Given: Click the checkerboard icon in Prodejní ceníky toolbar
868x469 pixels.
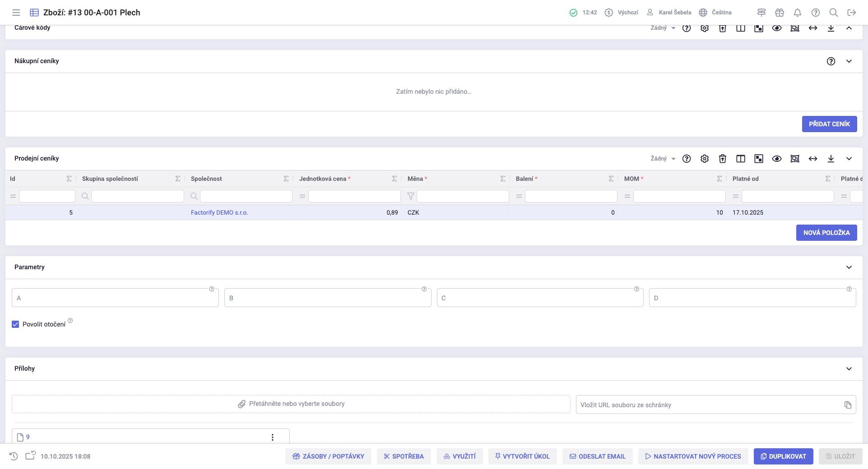Looking at the screenshot, I should pyautogui.click(x=759, y=159).
